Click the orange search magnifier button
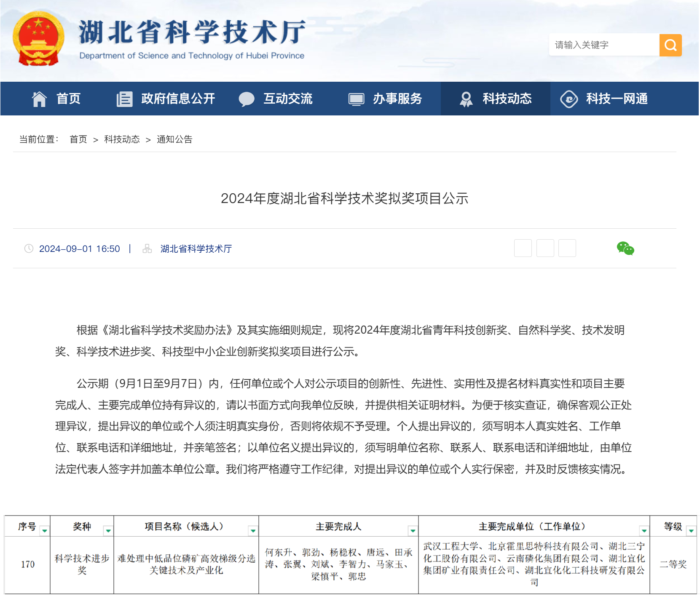Screen dimensions: 700x596 pyautogui.click(x=670, y=45)
